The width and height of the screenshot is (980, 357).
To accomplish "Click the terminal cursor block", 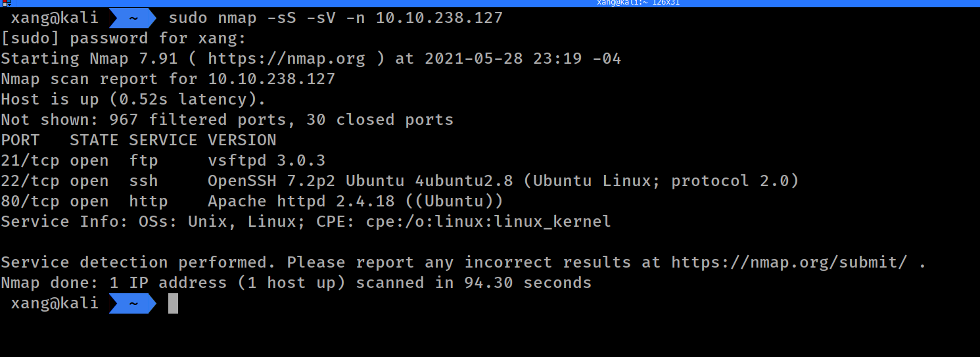I will [173, 303].
